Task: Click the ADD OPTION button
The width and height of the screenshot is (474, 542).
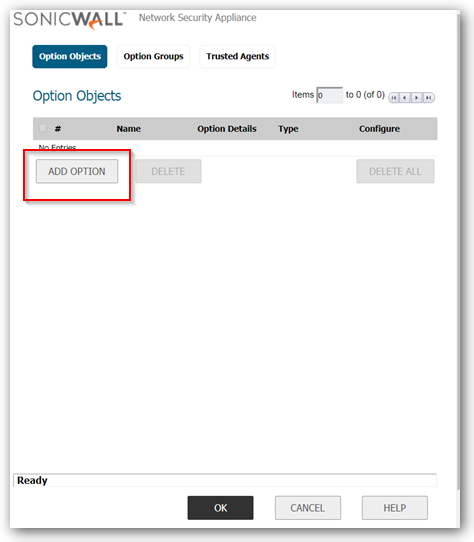Action: (77, 171)
